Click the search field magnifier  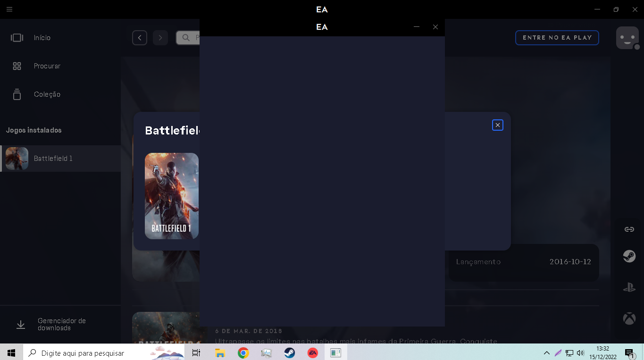tap(186, 38)
